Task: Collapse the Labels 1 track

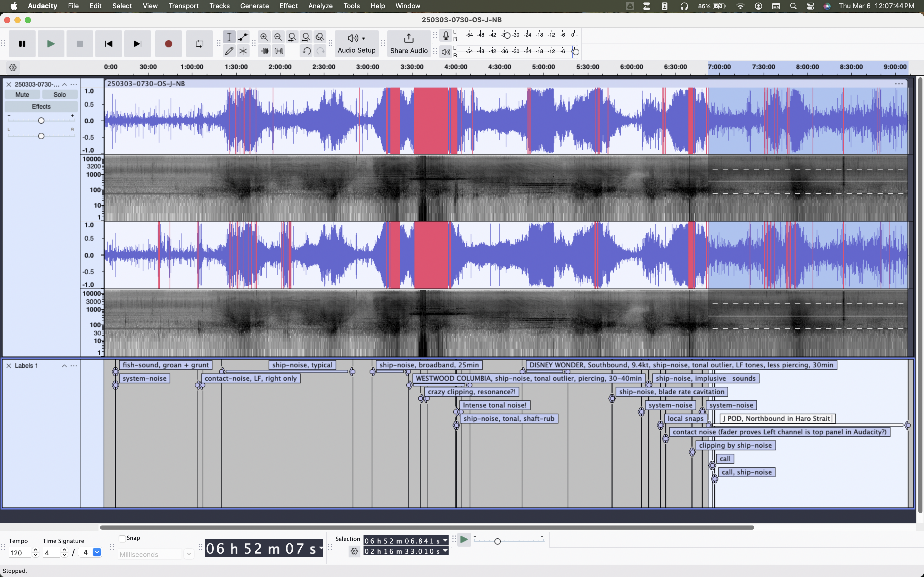Action: (x=64, y=366)
